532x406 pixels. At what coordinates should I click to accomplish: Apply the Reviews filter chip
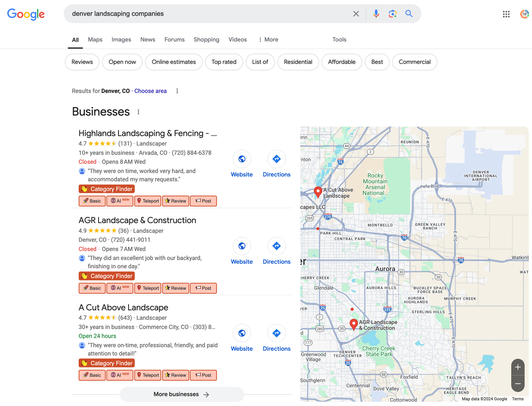coord(82,62)
